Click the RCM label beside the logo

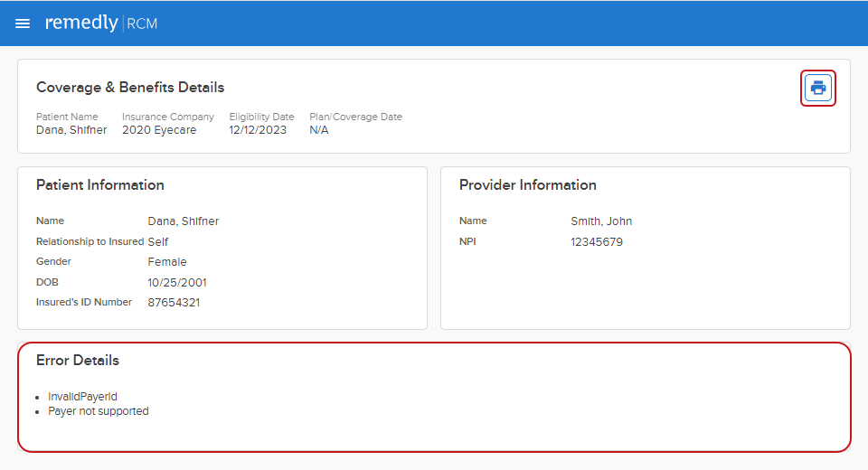pos(142,23)
